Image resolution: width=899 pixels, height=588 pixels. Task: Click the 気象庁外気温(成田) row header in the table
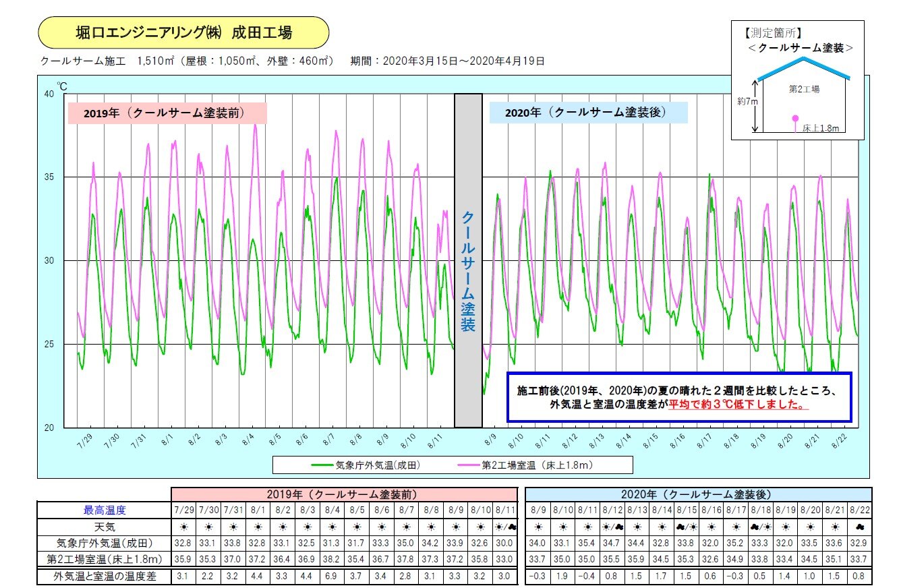point(104,543)
